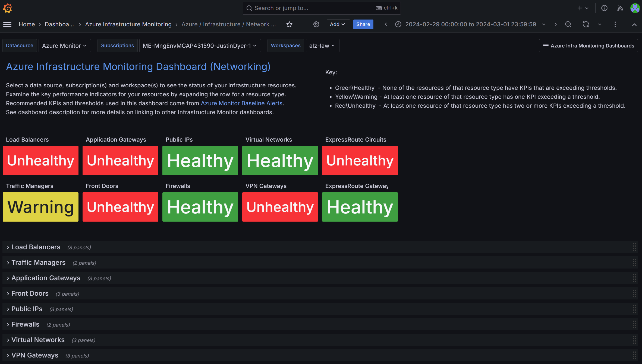Open the Azure Monitor datasource dropdown

click(64, 46)
